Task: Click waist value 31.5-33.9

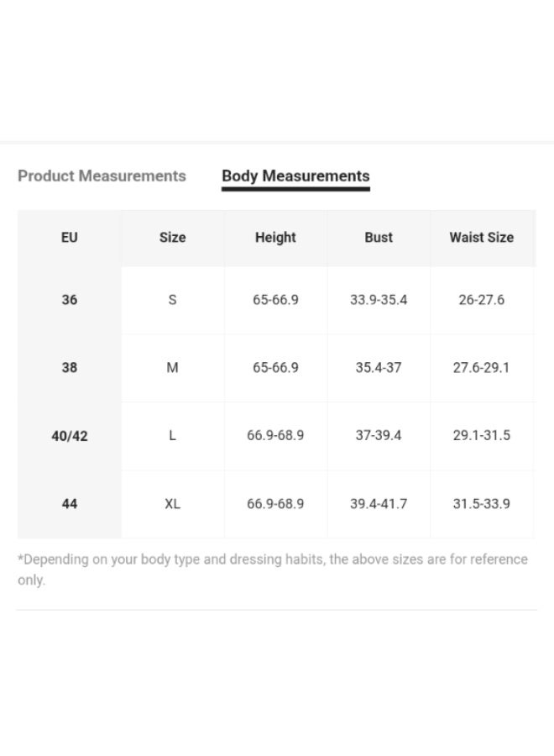Action: 481,504
